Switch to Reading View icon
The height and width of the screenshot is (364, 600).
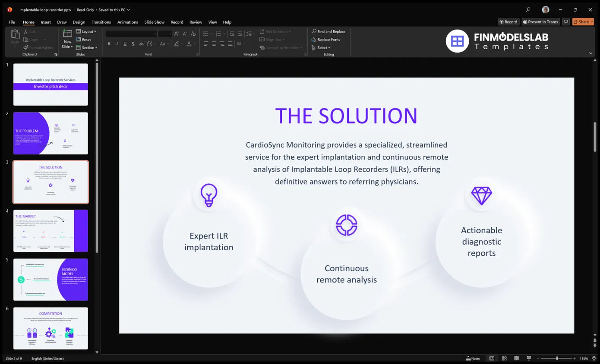click(x=516, y=358)
